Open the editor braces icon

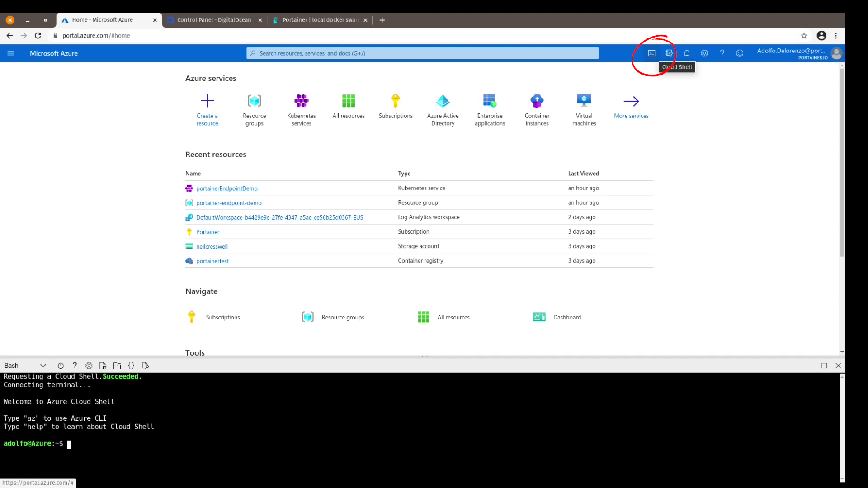131,366
